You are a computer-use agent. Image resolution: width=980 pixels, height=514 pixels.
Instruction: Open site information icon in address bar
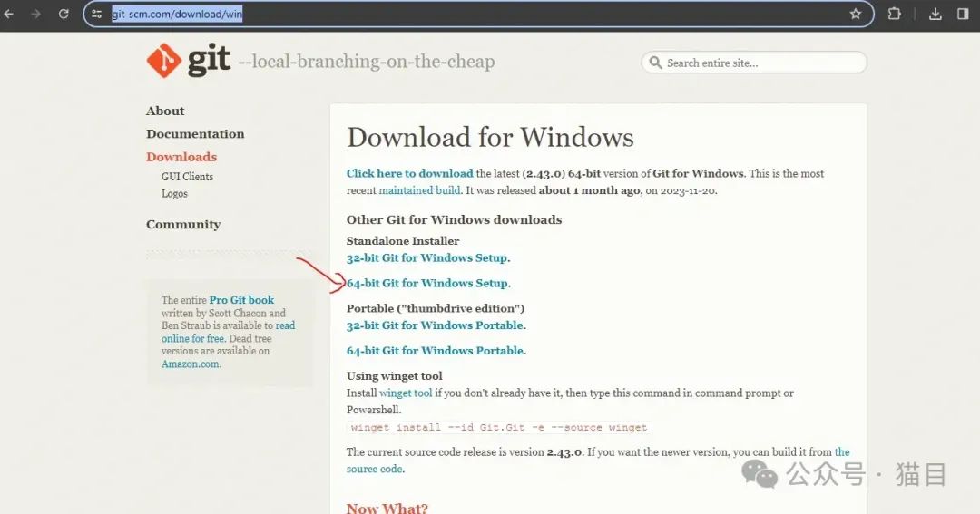coord(96,14)
